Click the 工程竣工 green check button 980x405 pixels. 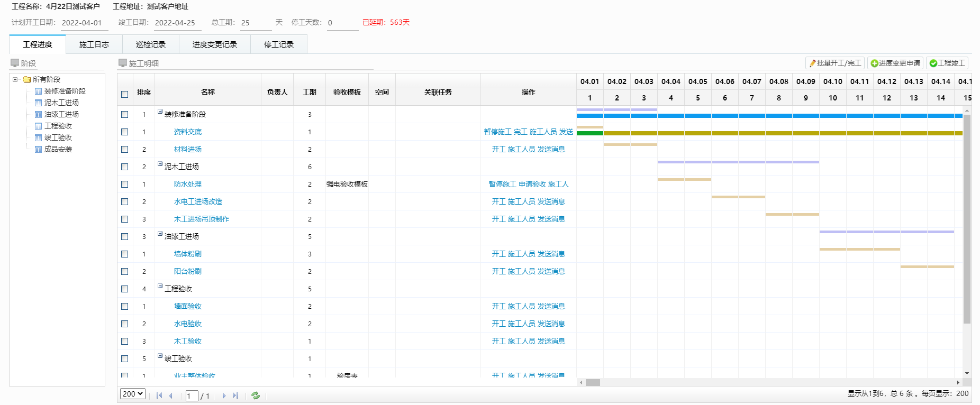click(947, 63)
